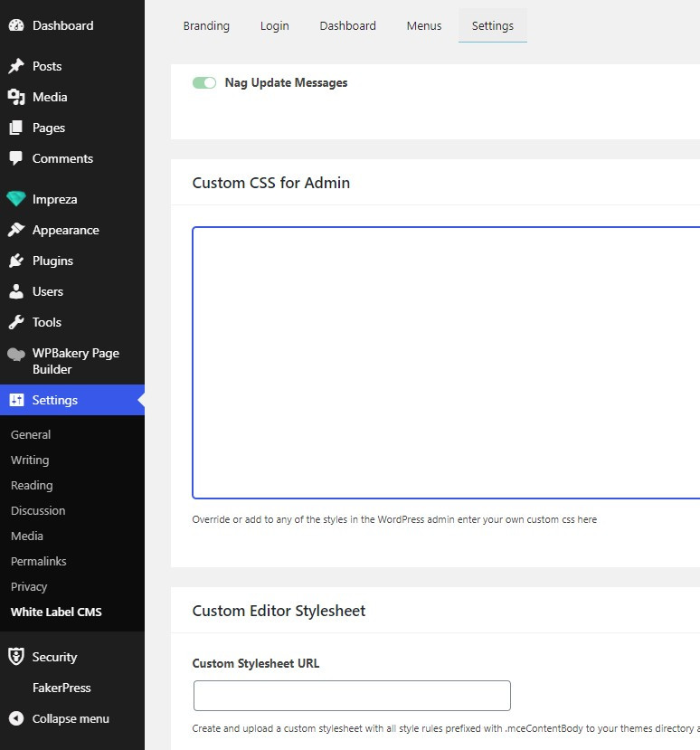700x750 pixels.
Task: Open the Tools menu label
Action: pos(47,322)
